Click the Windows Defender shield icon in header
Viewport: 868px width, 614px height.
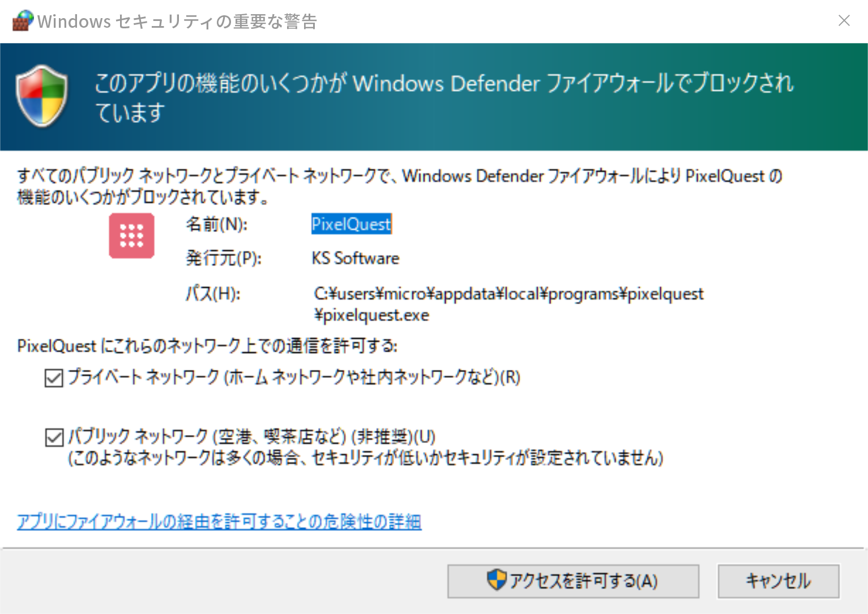pyautogui.click(x=42, y=96)
